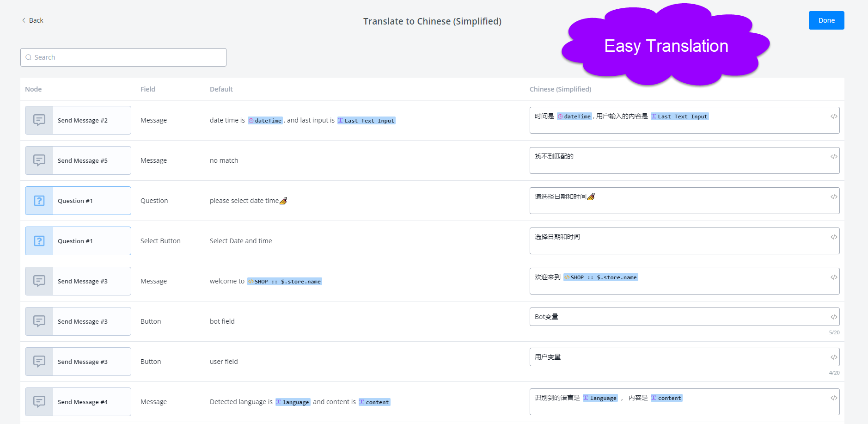
Task: Click code icon in 请选择日期和时间 question field
Action: coord(834,197)
